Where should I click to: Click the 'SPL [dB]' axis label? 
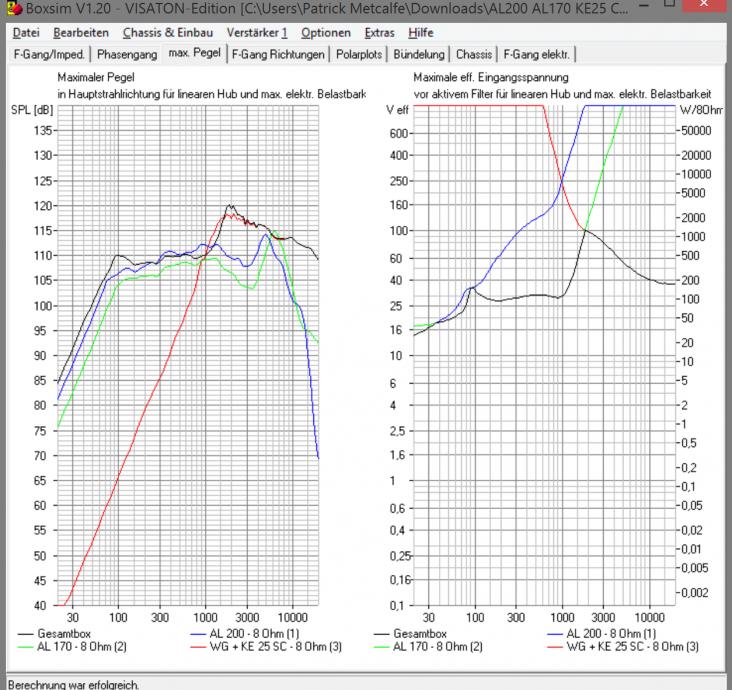click(x=32, y=110)
